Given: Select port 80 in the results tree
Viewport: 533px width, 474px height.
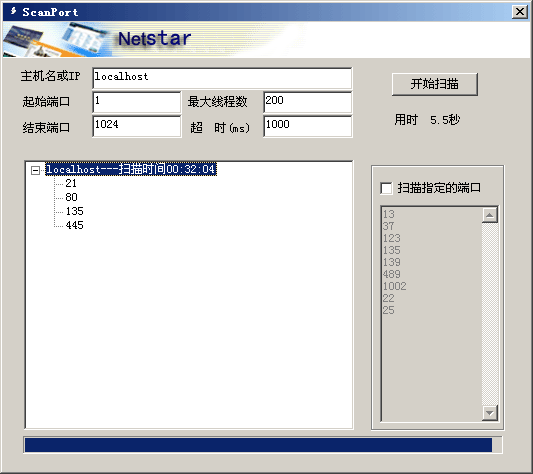Looking at the screenshot, I should [x=71, y=197].
